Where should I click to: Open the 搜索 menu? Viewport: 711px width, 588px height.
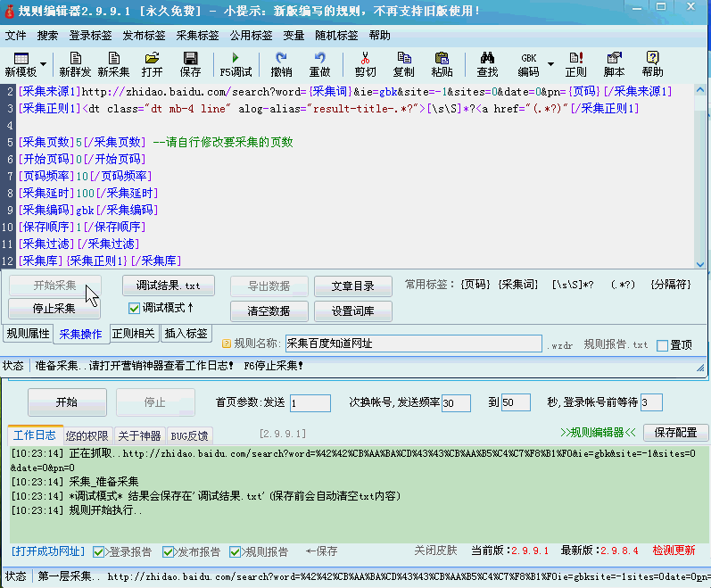point(47,36)
